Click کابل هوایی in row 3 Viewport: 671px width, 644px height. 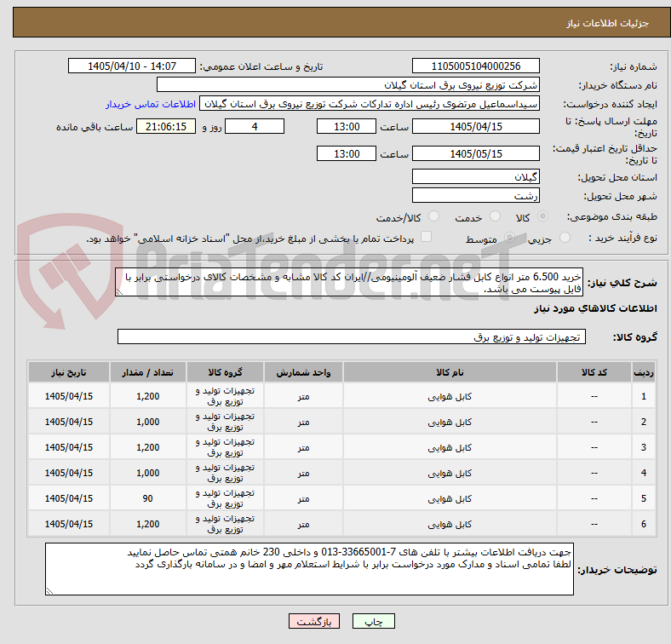point(450,447)
